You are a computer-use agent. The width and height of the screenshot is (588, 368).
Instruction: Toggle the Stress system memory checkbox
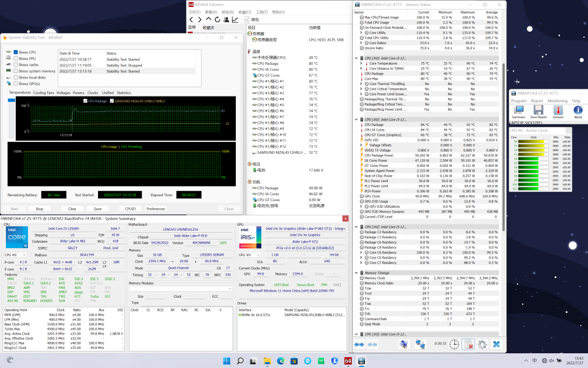16,71
